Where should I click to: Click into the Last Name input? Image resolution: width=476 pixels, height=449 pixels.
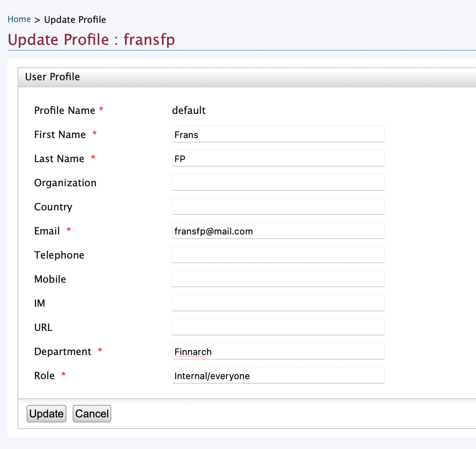point(277,159)
